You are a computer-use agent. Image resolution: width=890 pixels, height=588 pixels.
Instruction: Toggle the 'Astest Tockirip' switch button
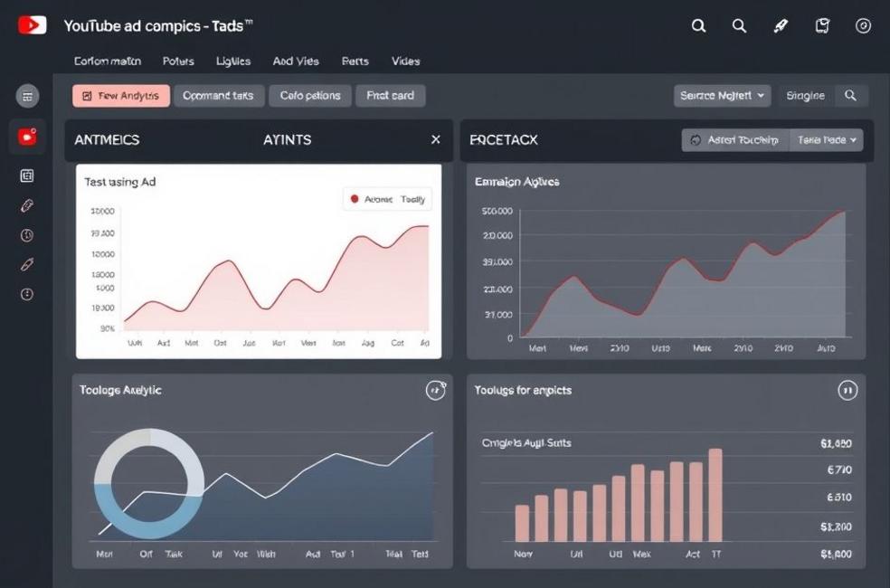pos(734,140)
